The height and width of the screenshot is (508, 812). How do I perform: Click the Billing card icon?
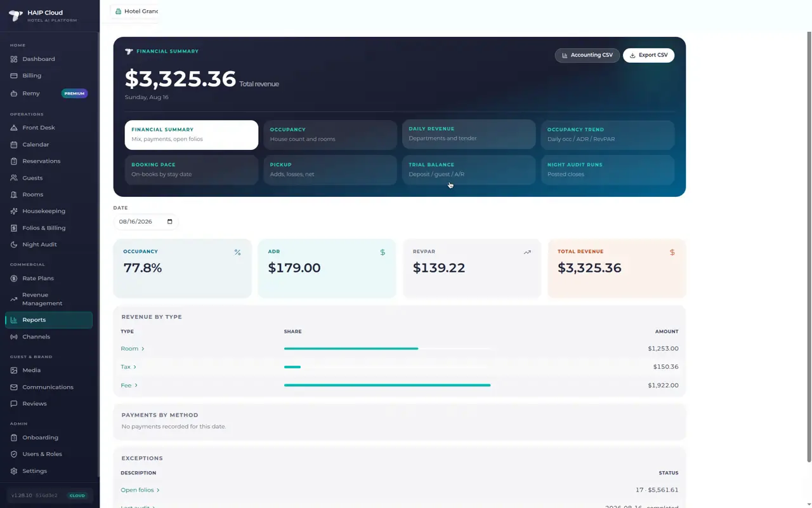tap(14, 76)
